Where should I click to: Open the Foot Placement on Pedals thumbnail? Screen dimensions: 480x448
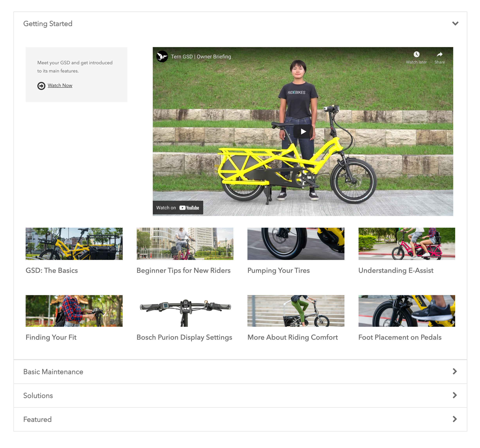point(407,311)
